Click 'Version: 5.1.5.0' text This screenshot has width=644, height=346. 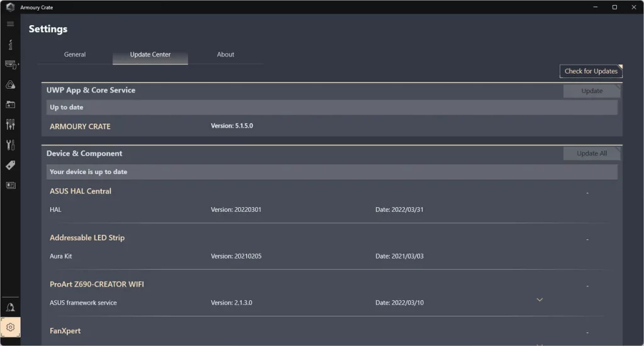click(232, 126)
